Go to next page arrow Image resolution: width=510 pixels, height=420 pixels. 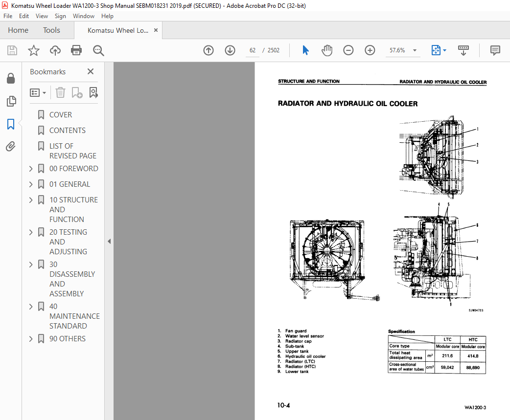click(x=230, y=50)
